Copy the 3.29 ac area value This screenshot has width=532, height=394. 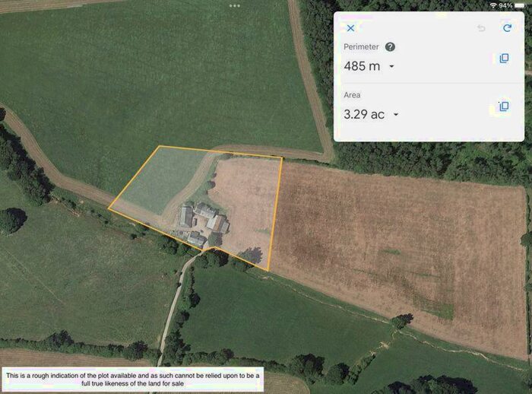pyautogui.click(x=504, y=106)
